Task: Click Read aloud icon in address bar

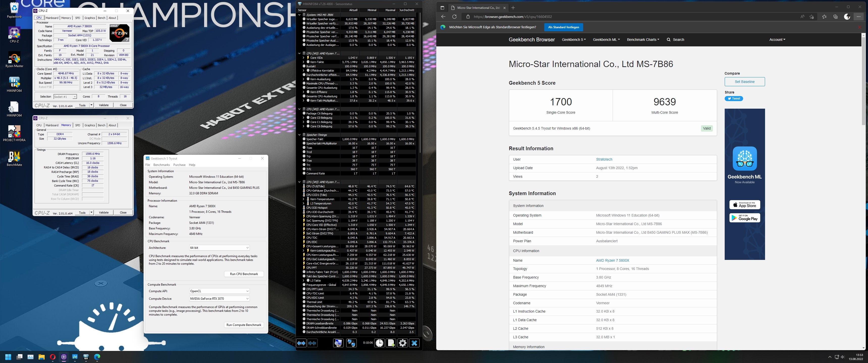Action: point(802,16)
